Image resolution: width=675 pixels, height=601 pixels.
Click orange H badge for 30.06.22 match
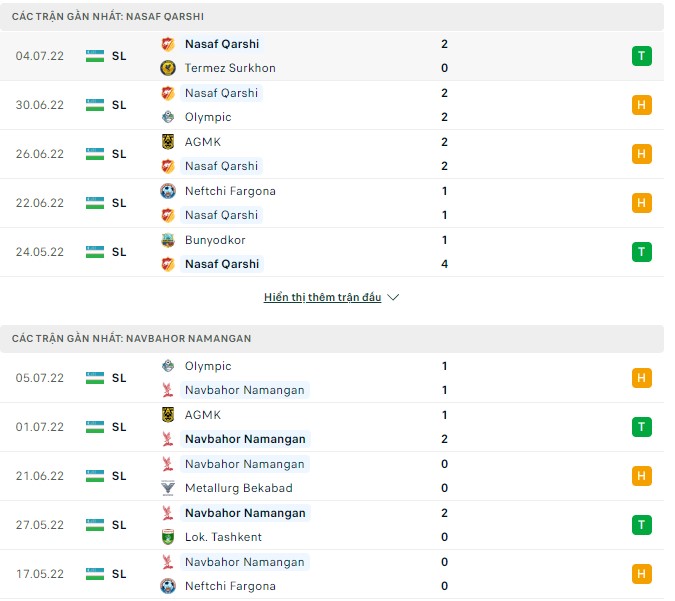[641, 105]
